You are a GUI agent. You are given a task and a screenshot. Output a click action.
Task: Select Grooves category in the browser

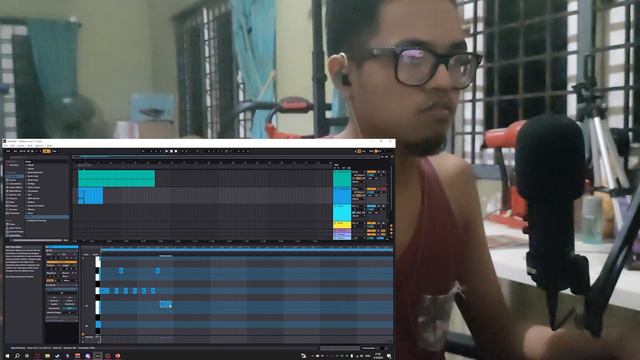click(13, 209)
